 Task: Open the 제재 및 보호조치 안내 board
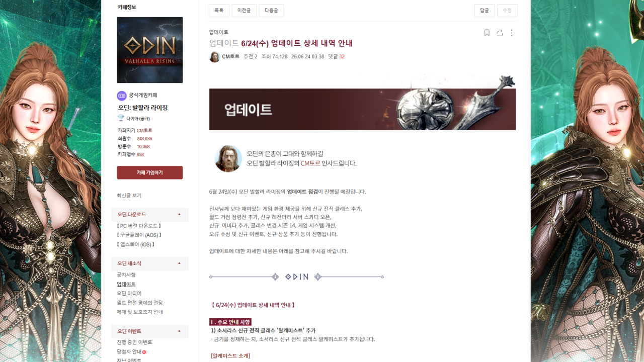click(140, 312)
